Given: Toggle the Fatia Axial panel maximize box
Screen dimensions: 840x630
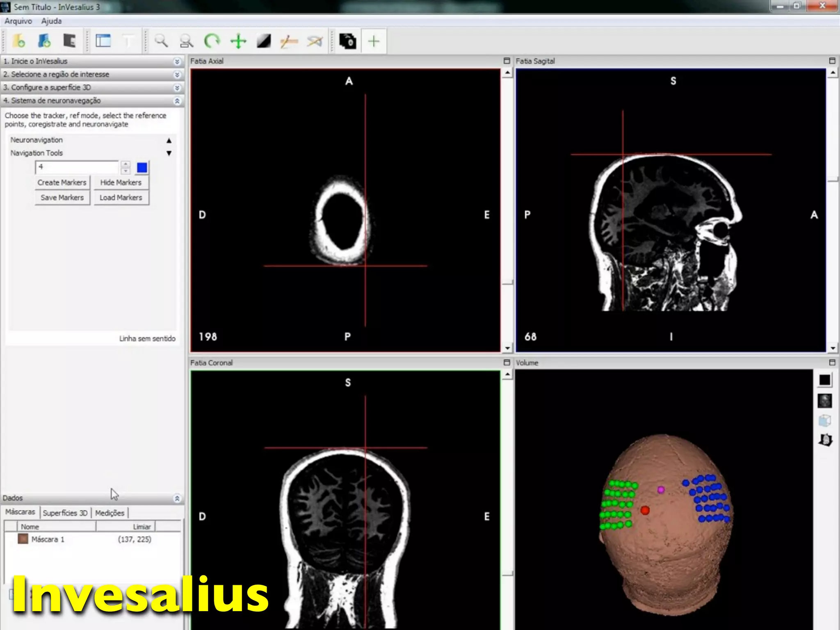Looking at the screenshot, I should tap(507, 61).
